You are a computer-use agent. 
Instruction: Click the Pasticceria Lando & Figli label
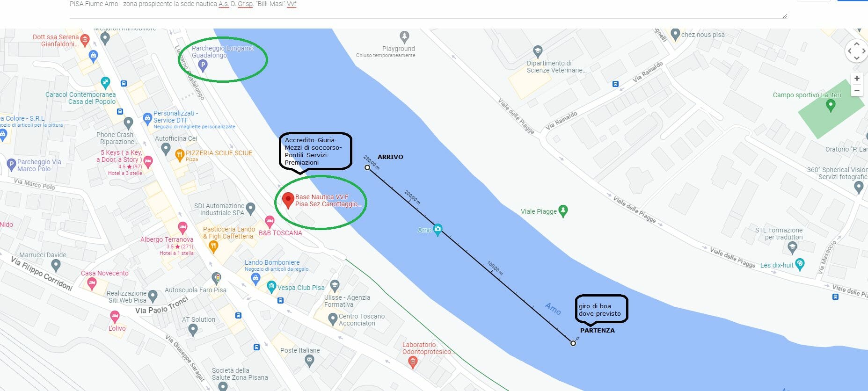(x=229, y=233)
